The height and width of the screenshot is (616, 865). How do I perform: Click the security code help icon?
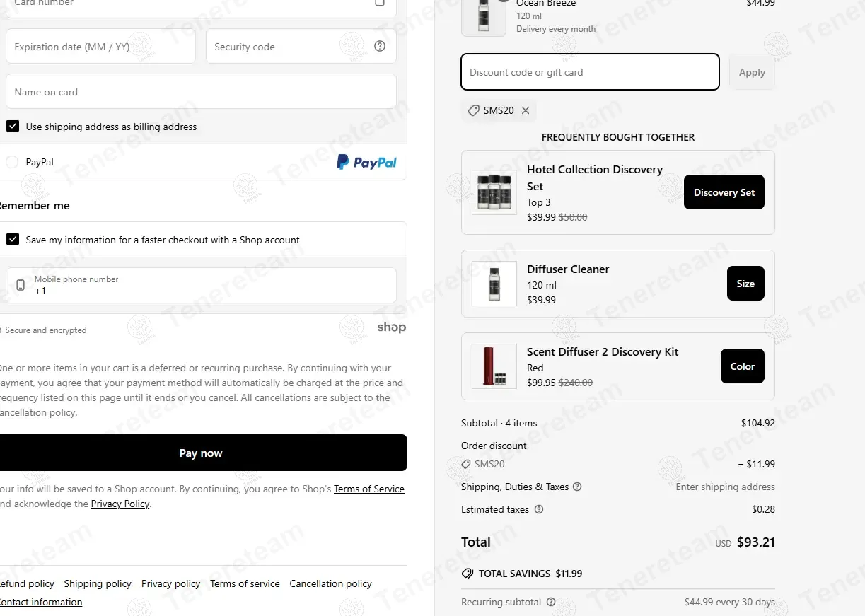coord(380,47)
